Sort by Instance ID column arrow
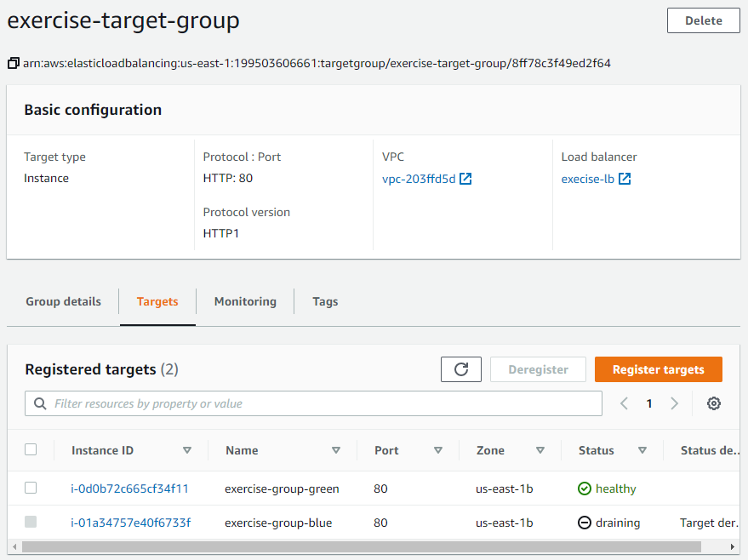 [187, 450]
